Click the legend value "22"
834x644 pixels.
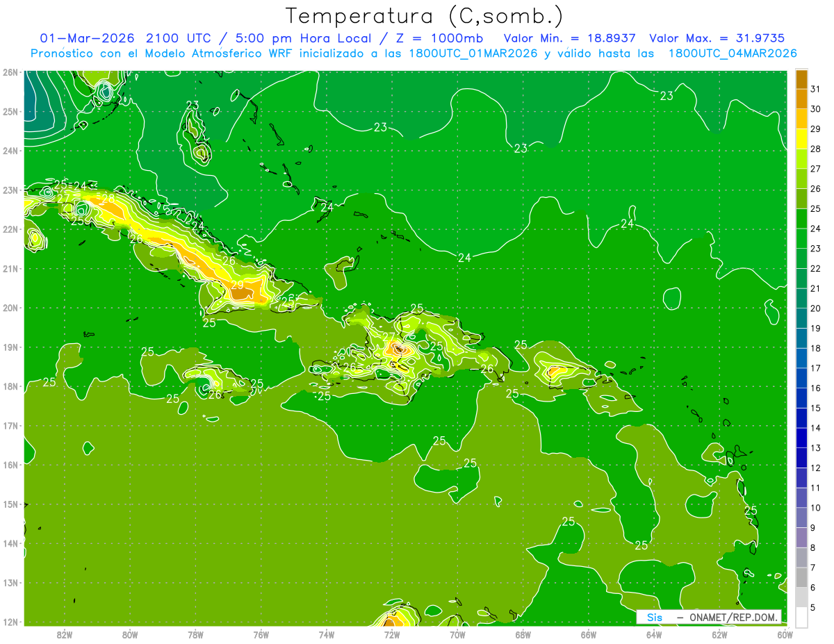815,268
